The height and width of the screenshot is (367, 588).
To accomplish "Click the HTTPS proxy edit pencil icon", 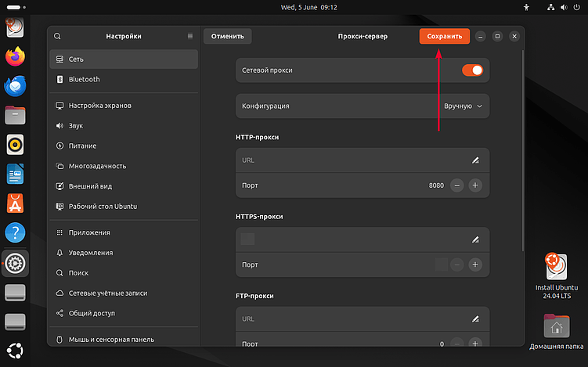I will pos(474,239).
